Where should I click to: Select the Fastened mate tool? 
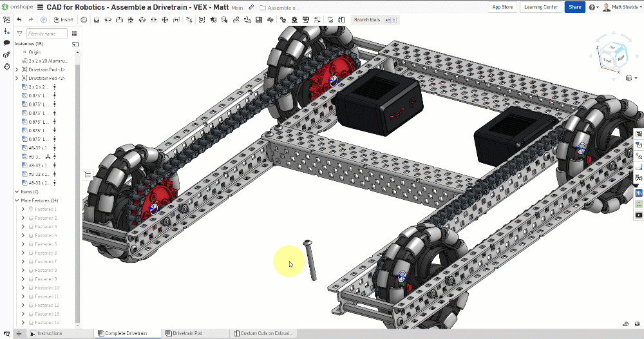point(97,20)
